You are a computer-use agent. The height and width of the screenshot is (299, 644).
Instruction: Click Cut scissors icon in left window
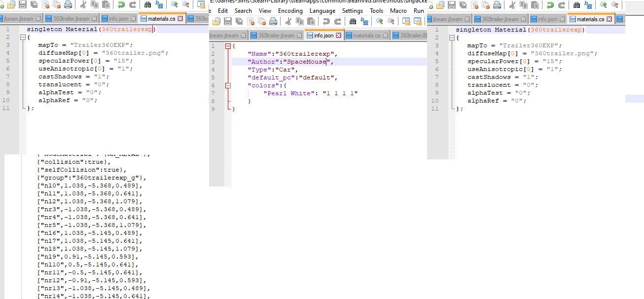tap(83, 4)
